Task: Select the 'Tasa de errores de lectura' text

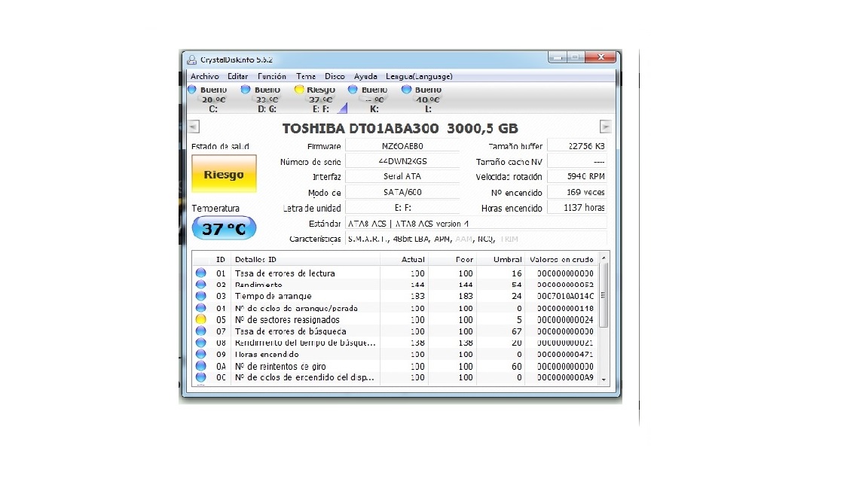Action: point(285,273)
